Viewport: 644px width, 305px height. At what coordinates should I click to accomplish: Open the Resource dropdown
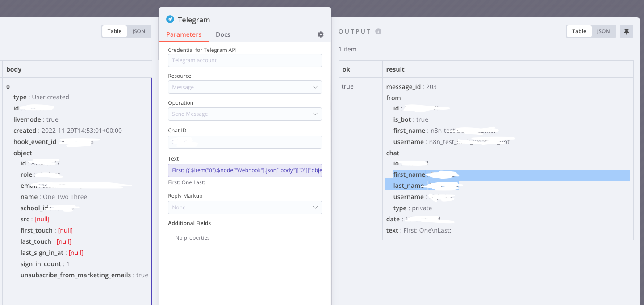[245, 87]
